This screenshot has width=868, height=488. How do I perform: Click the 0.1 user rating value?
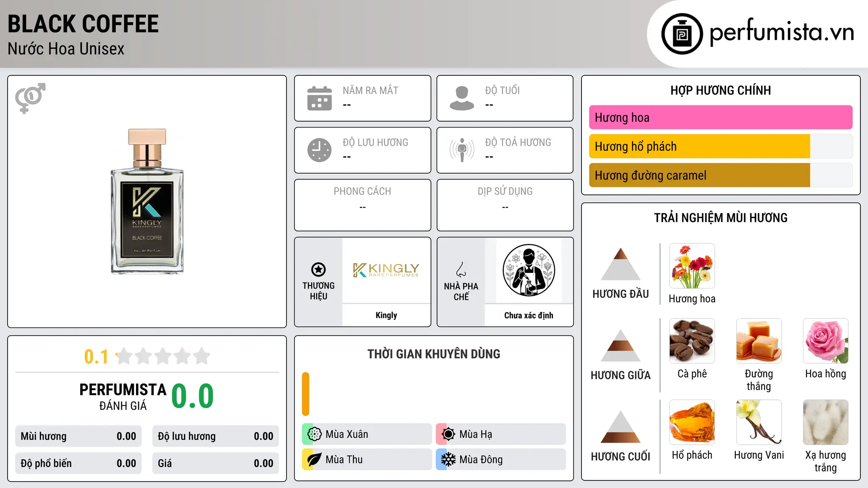[x=96, y=357]
